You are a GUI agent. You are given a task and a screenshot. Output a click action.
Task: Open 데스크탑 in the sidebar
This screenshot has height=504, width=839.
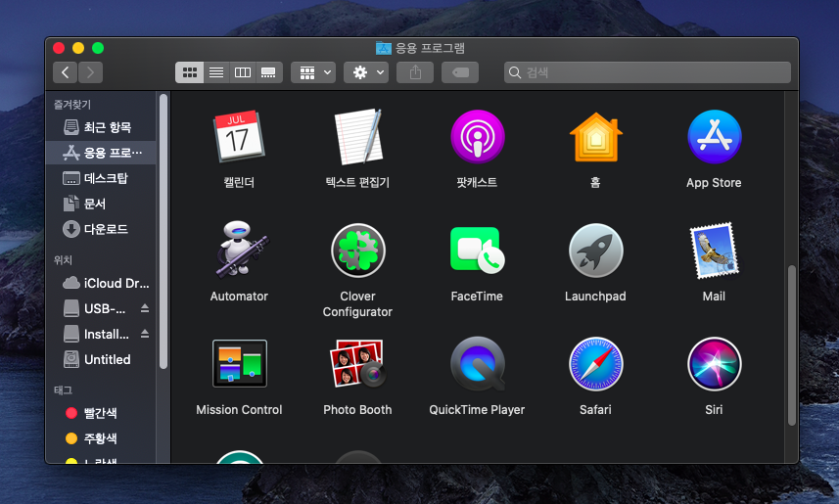tap(102, 178)
